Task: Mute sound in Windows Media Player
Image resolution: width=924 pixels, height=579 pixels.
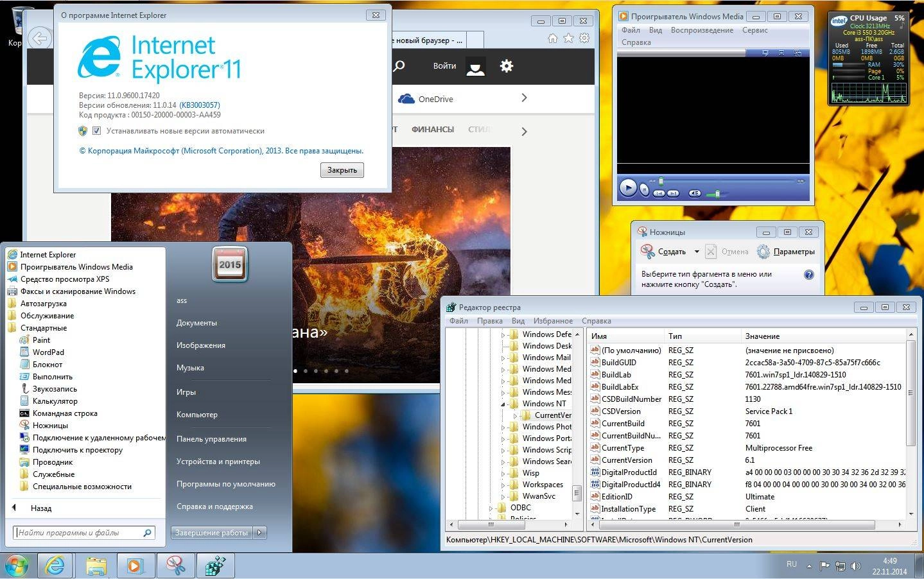Action: (695, 193)
